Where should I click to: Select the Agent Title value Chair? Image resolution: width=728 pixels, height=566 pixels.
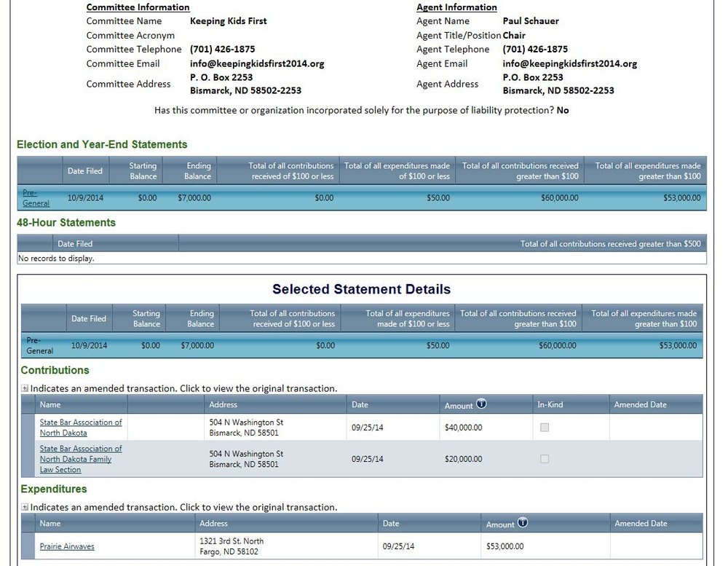coord(514,35)
